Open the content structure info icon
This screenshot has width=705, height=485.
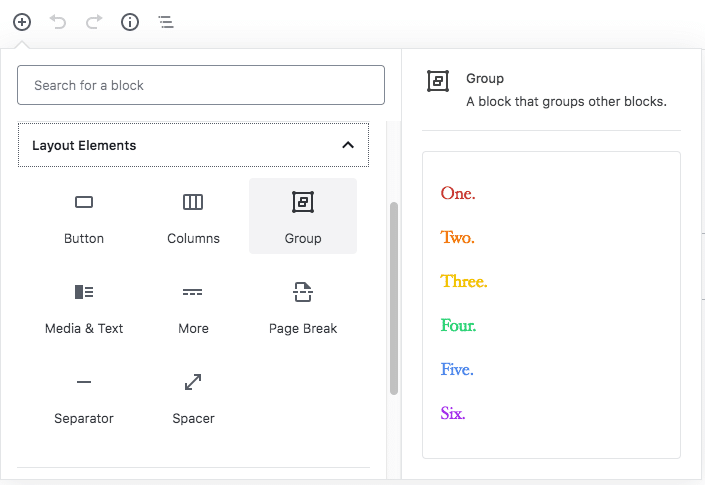[130, 22]
